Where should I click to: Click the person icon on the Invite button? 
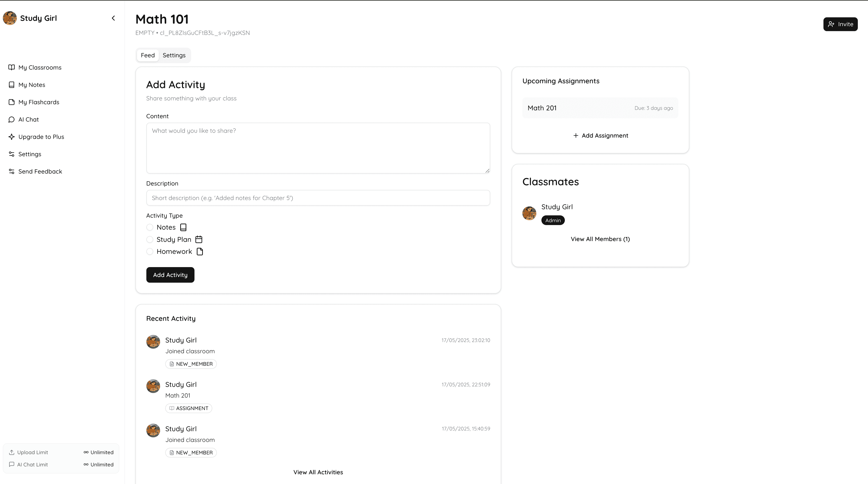coord(831,24)
